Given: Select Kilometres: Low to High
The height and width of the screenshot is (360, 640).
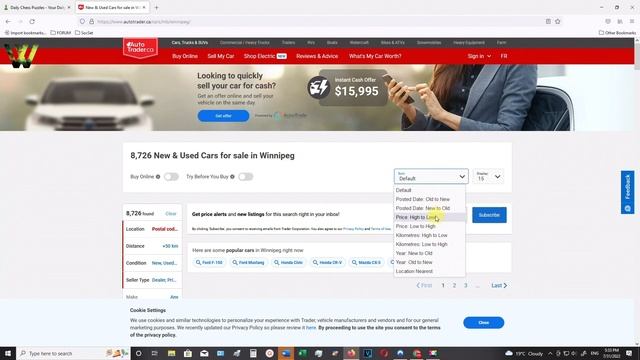Looking at the screenshot, I should [x=429, y=244].
